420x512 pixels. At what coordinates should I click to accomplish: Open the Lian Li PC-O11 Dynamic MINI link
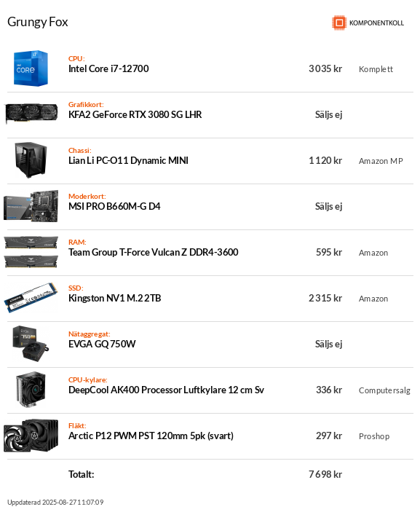(128, 160)
